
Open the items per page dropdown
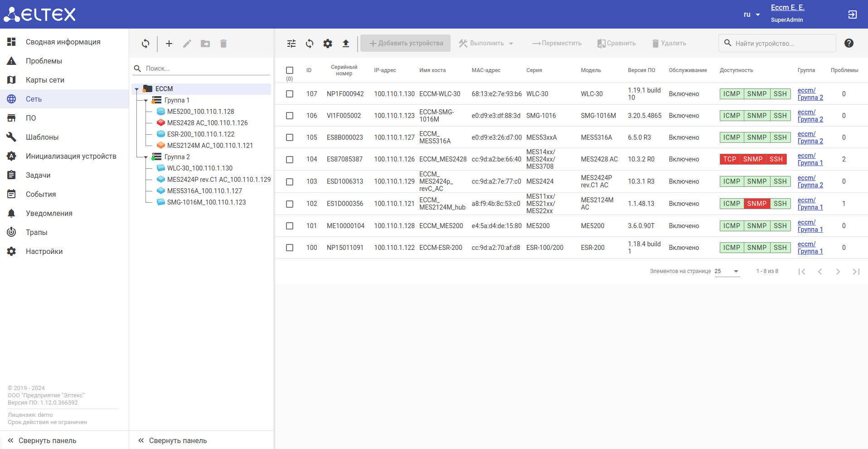727,271
